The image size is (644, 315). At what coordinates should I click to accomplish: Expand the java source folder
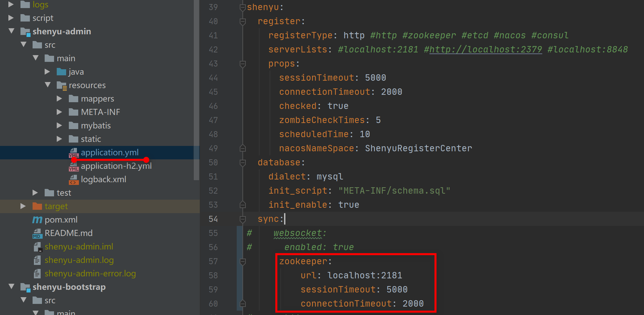47,72
